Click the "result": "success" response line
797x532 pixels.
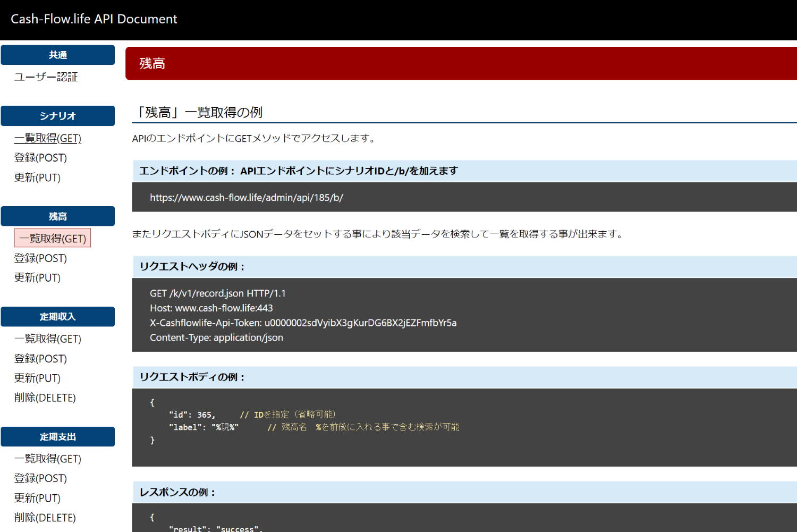(216, 528)
